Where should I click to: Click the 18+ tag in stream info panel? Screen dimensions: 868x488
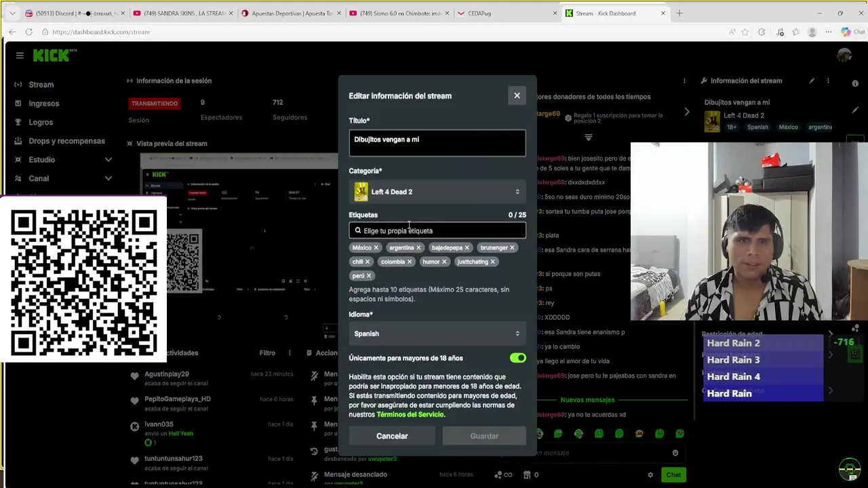[x=732, y=127]
